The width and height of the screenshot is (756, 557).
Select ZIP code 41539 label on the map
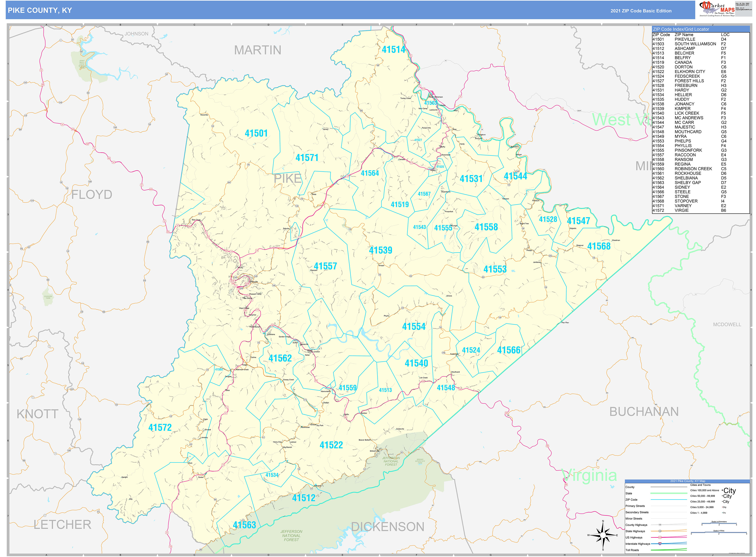(381, 250)
